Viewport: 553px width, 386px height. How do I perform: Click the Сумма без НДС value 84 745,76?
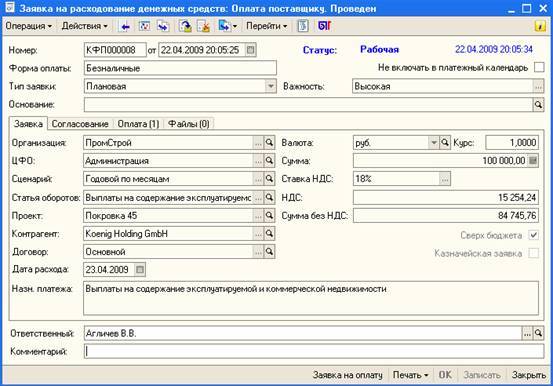pyautogui.click(x=446, y=215)
